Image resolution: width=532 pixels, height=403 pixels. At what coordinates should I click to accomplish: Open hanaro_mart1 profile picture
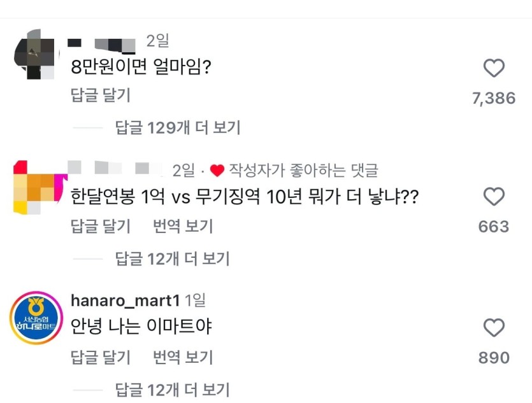[36, 318]
